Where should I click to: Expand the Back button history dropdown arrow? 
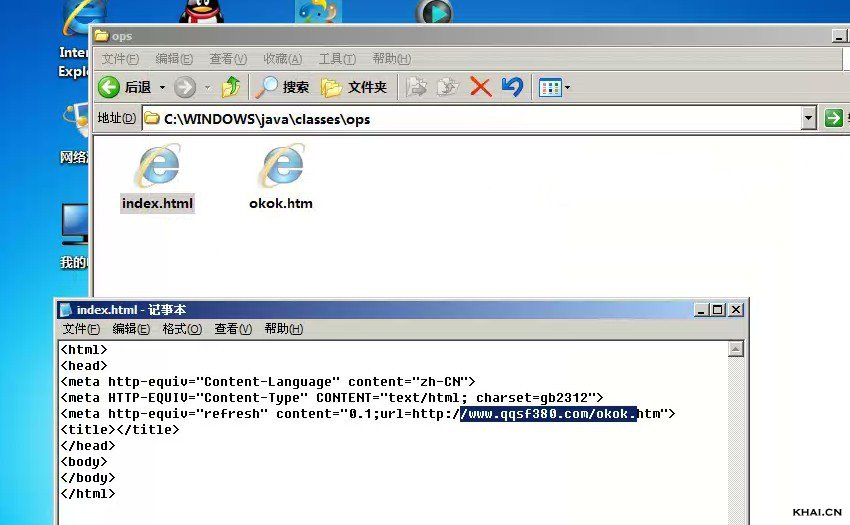[162, 88]
